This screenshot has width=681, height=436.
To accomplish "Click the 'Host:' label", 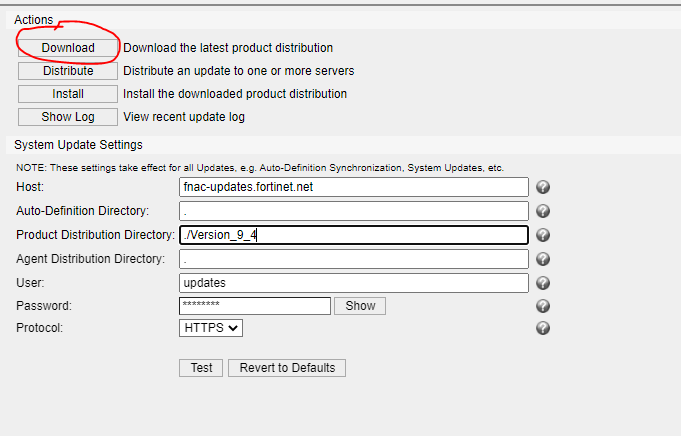I will point(30,187).
